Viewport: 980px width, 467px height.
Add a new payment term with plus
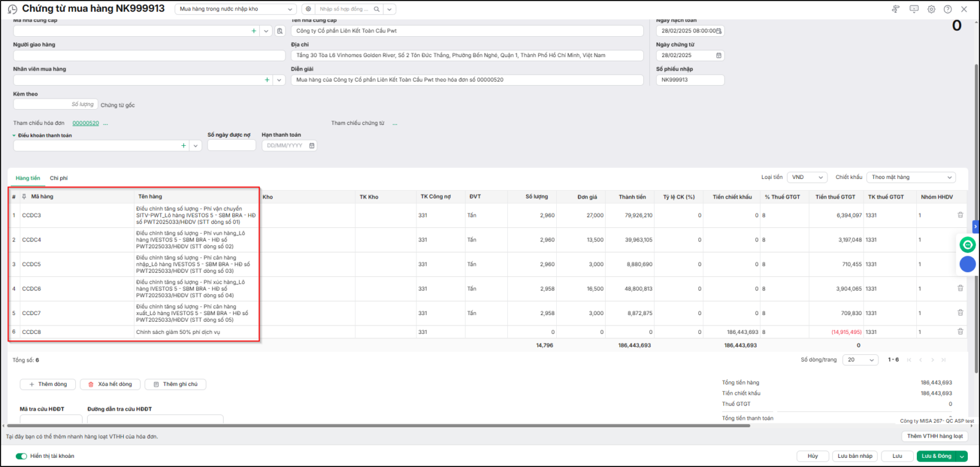pos(183,146)
